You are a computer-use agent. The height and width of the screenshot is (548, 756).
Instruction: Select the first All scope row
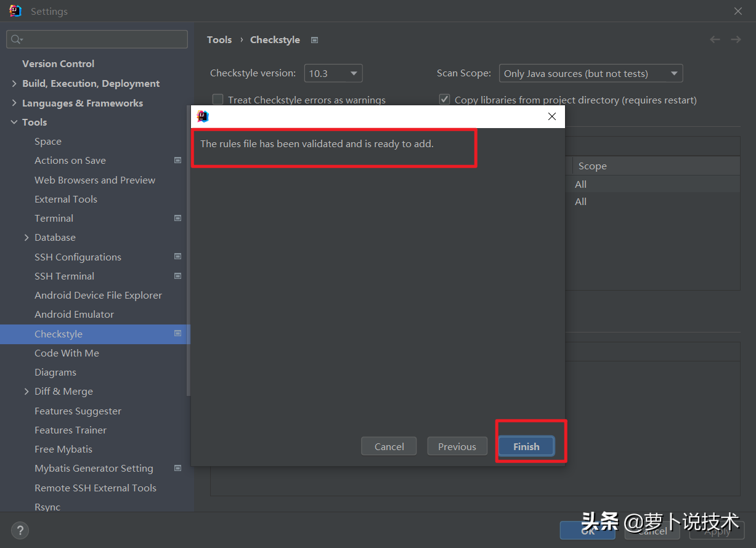pos(581,184)
